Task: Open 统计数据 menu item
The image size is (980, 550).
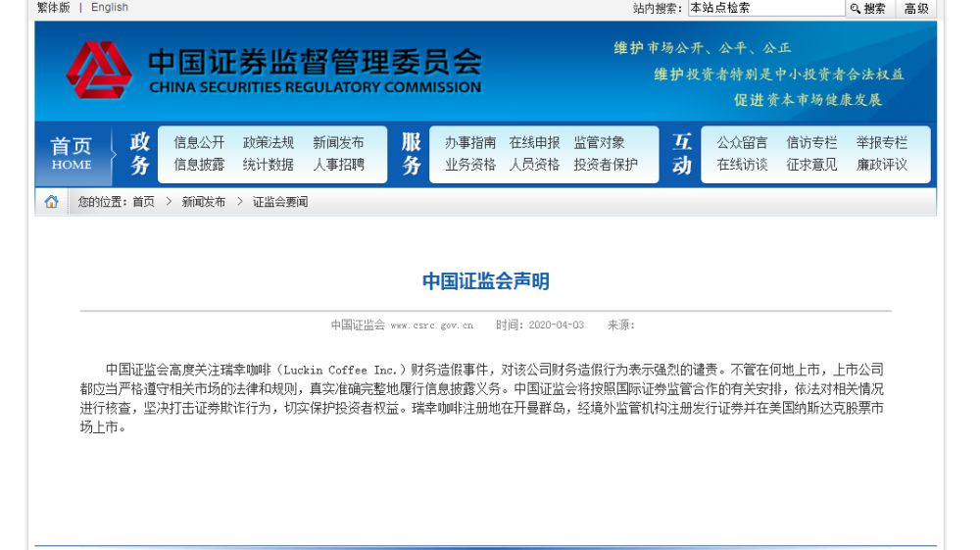Action: click(269, 165)
